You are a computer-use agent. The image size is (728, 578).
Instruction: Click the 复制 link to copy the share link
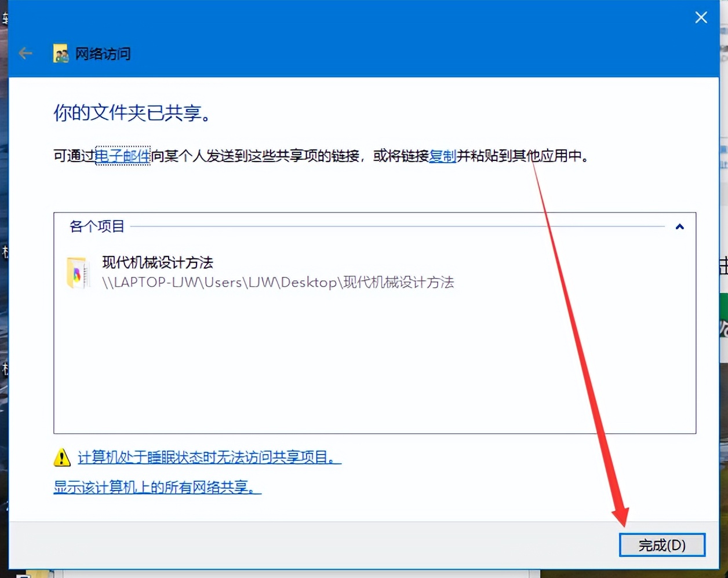442,156
